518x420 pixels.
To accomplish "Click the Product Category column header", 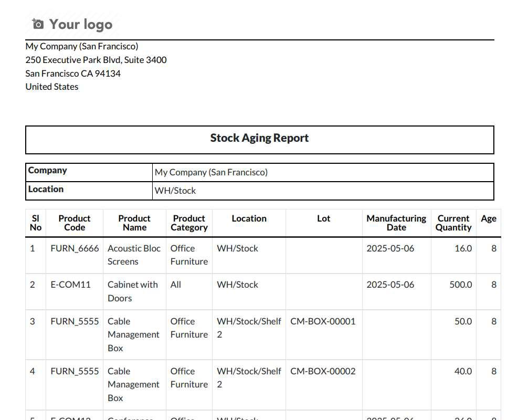I will click(x=189, y=223).
